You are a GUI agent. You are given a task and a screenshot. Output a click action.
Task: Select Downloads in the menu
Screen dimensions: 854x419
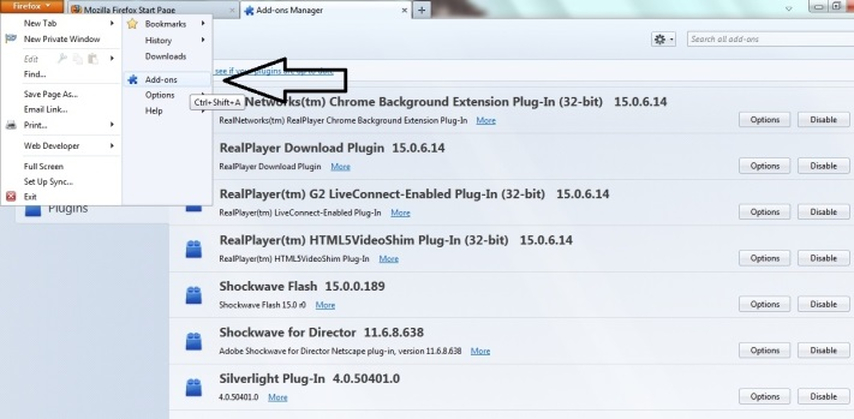point(167,56)
